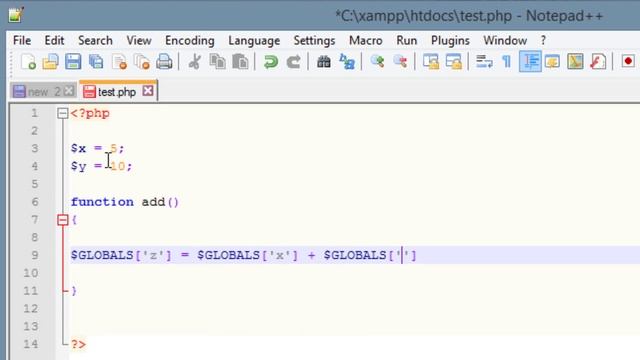Click the Document Map toolbar icon
The image size is (640, 360).
tap(575, 62)
